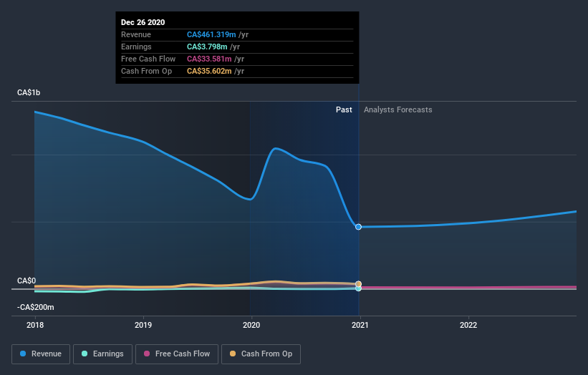Toggle the Earnings series legend button

[102, 354]
